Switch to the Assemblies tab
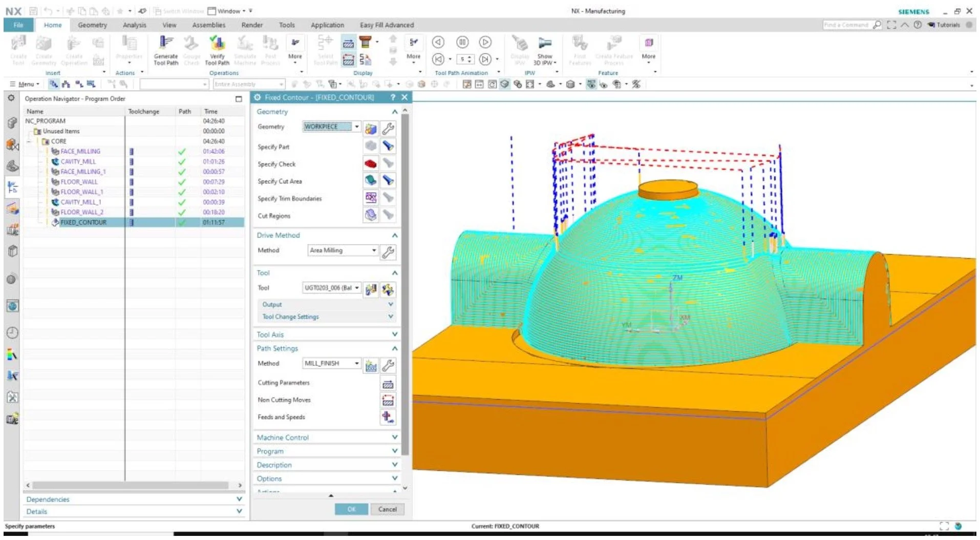The image size is (980, 540). click(208, 25)
